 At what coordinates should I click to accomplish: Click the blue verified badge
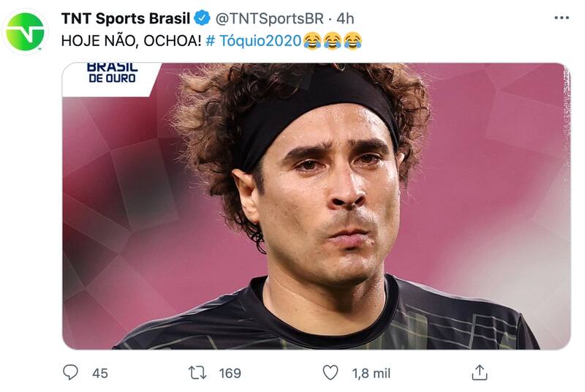click(203, 18)
